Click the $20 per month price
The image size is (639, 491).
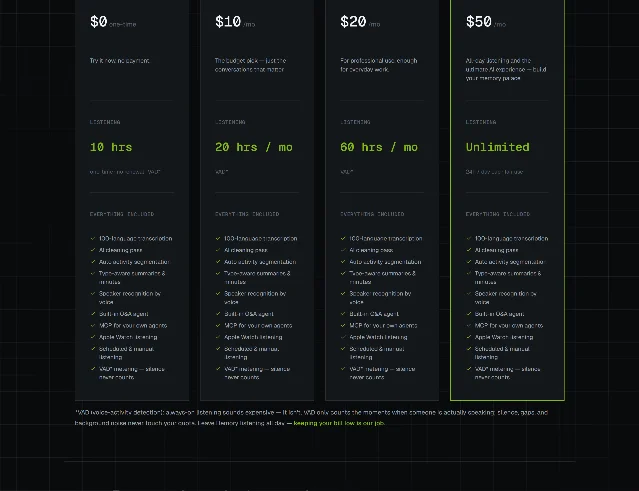pyautogui.click(x=360, y=22)
